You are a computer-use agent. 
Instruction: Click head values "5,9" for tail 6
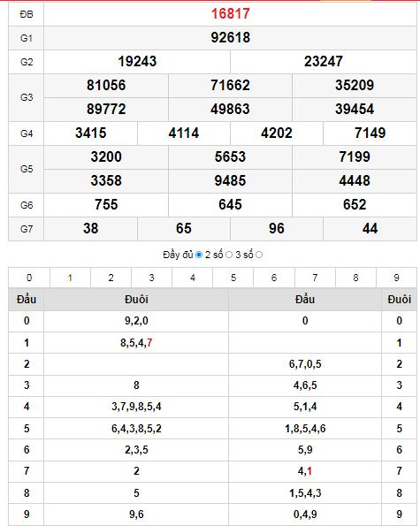point(305,450)
